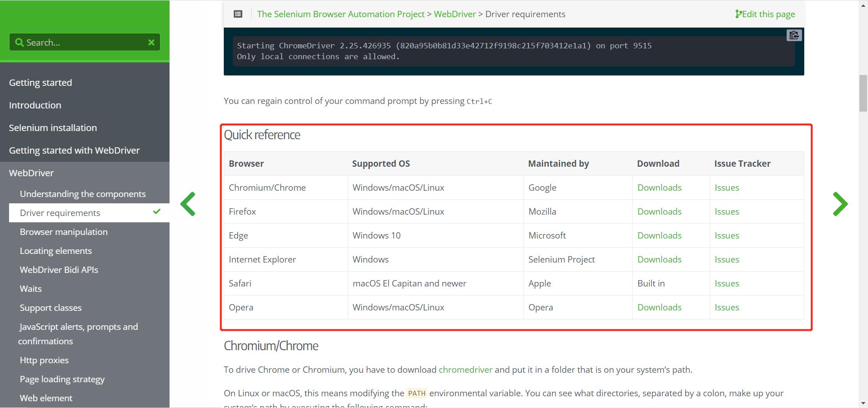Screen dimensions: 868x408
Task: Open Chromium/Chrome Issues link
Action: coord(727,188)
